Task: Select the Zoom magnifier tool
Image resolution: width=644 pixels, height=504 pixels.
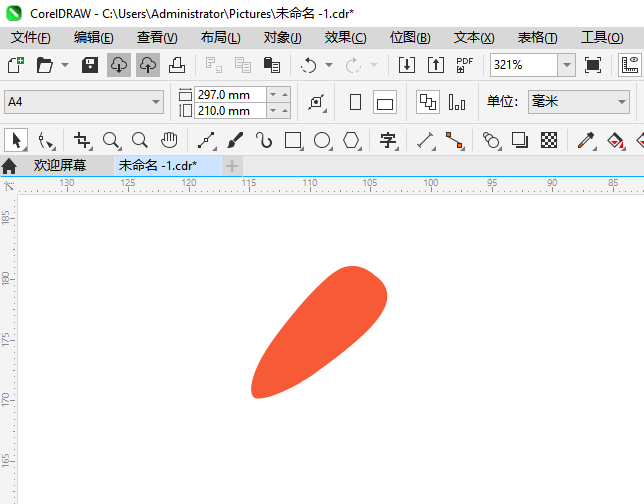Action: pos(111,140)
